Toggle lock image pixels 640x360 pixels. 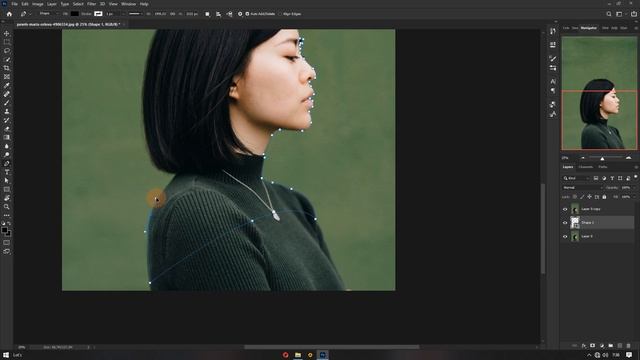(582, 197)
